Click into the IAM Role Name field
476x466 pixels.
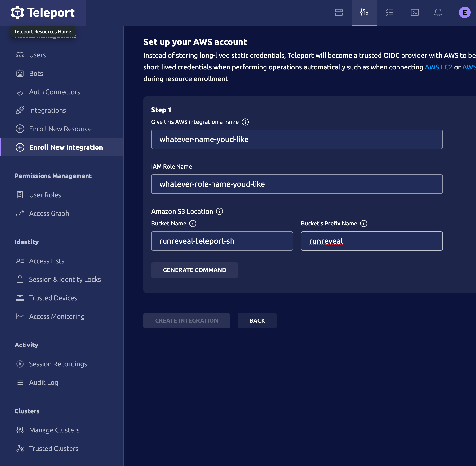click(297, 184)
